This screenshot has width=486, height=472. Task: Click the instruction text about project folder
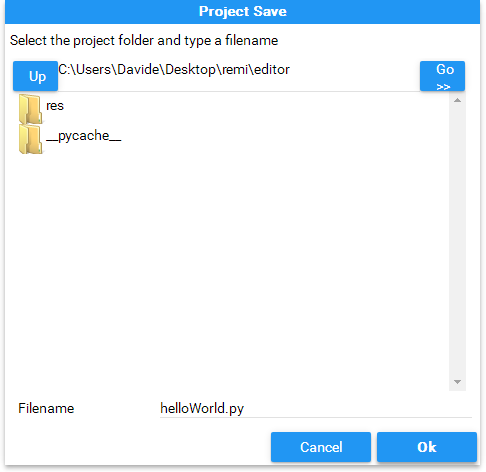(144, 41)
